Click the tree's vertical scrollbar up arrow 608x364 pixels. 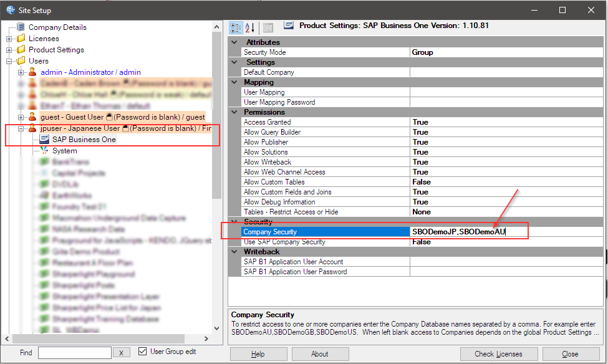tap(217, 27)
